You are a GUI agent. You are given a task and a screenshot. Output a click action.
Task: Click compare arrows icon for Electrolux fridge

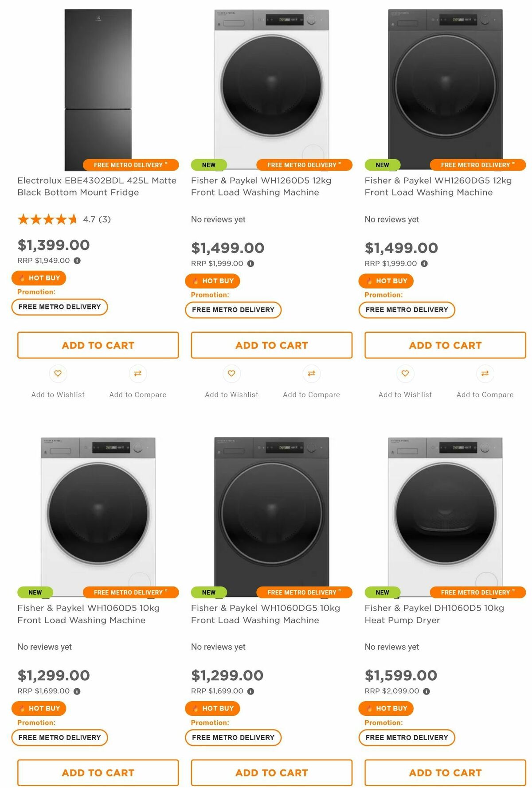click(138, 373)
